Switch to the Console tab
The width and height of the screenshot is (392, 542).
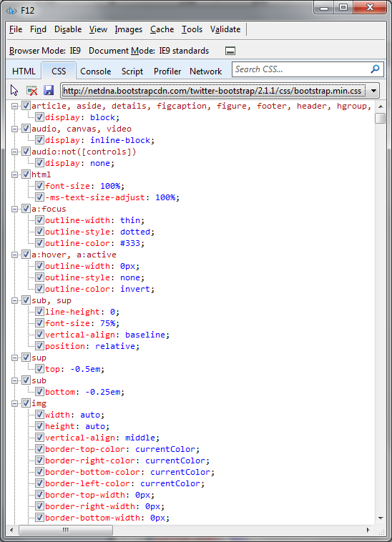[x=95, y=72]
